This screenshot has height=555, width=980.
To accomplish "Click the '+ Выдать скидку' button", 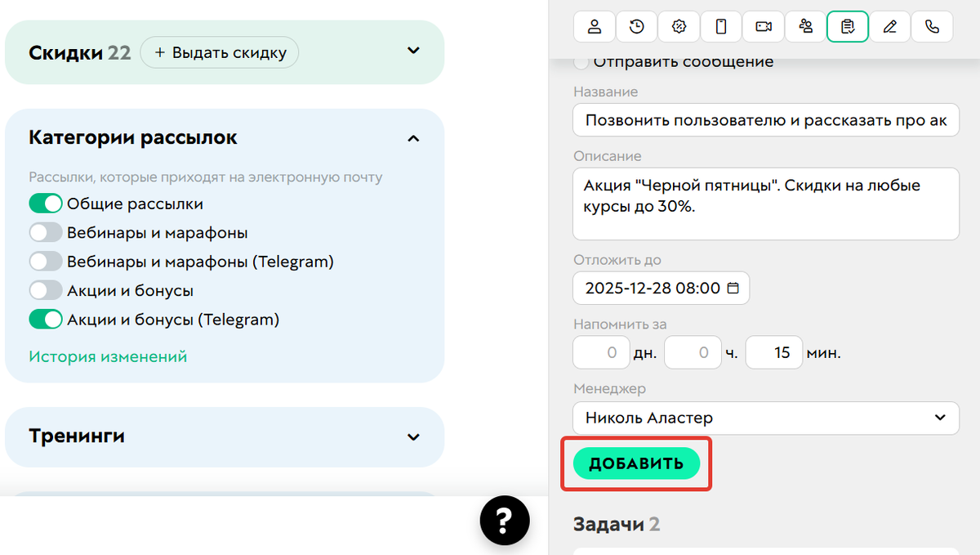I will pyautogui.click(x=219, y=51).
